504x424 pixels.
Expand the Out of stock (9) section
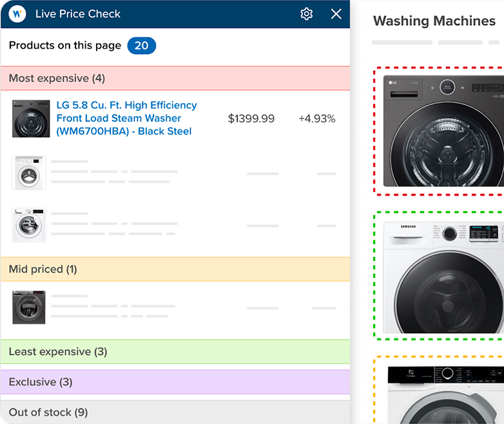pos(175,412)
